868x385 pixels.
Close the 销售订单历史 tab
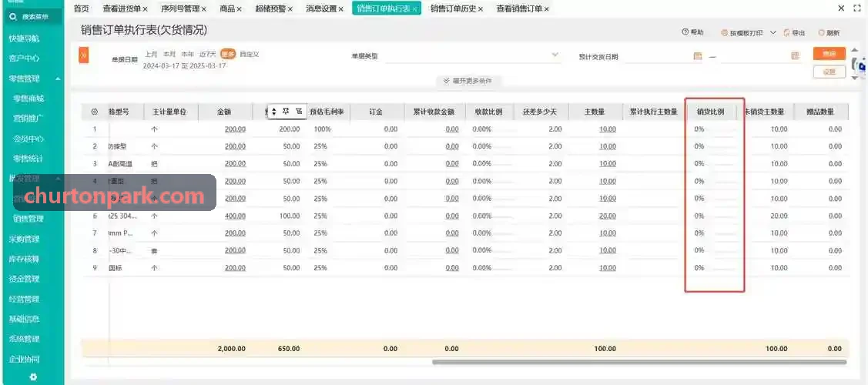point(481,8)
